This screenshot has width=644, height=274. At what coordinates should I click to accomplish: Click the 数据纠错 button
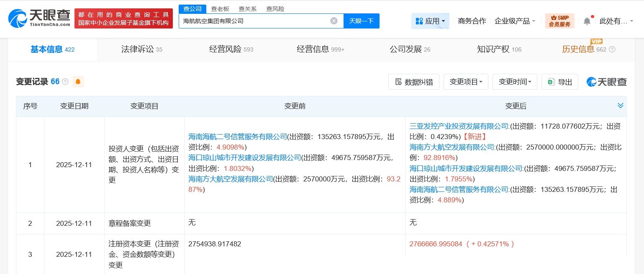coord(414,82)
